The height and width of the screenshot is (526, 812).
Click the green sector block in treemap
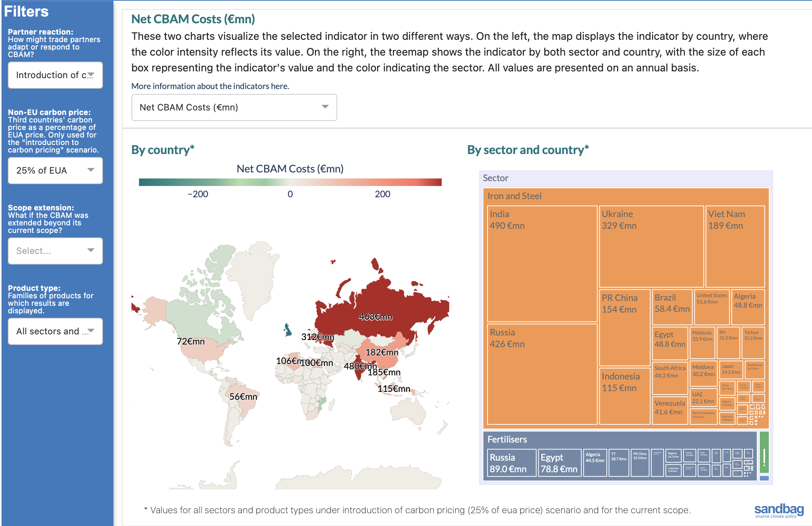764,452
